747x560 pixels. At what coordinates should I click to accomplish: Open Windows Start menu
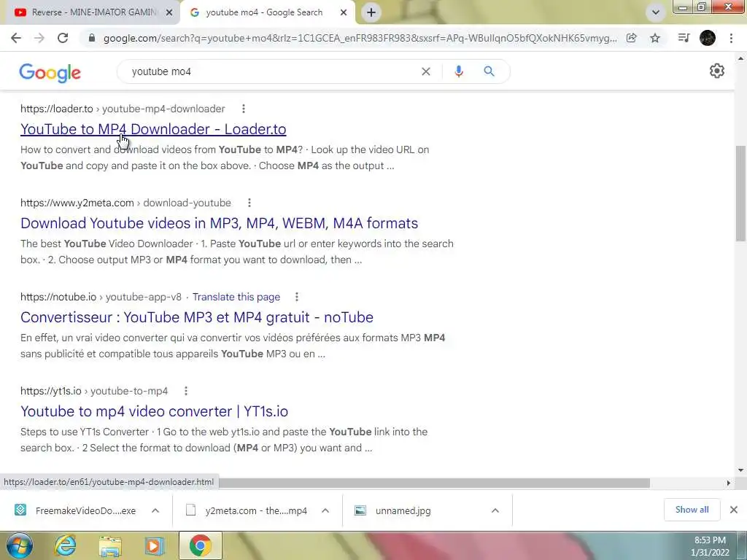coord(20,545)
